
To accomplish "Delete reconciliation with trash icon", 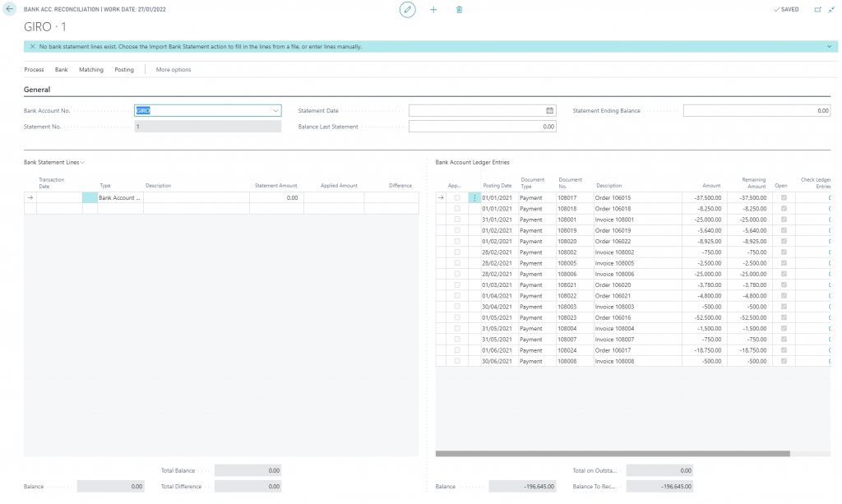I will tap(459, 10).
